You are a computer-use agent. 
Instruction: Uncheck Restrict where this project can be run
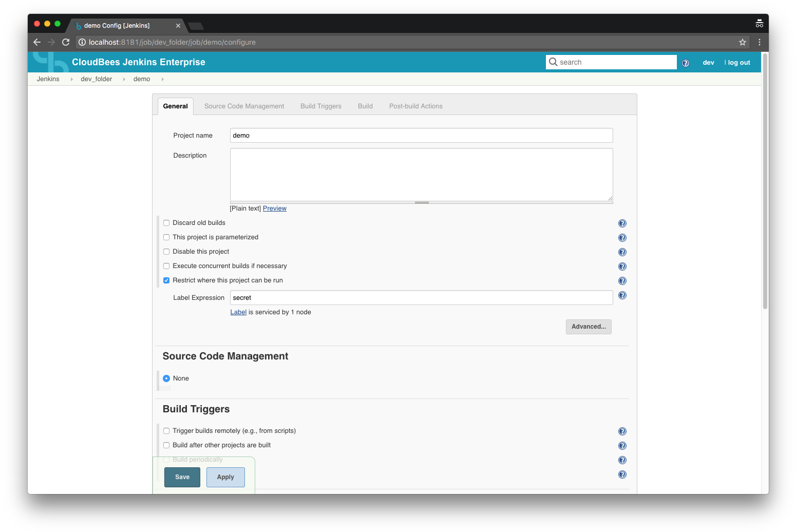(x=166, y=280)
